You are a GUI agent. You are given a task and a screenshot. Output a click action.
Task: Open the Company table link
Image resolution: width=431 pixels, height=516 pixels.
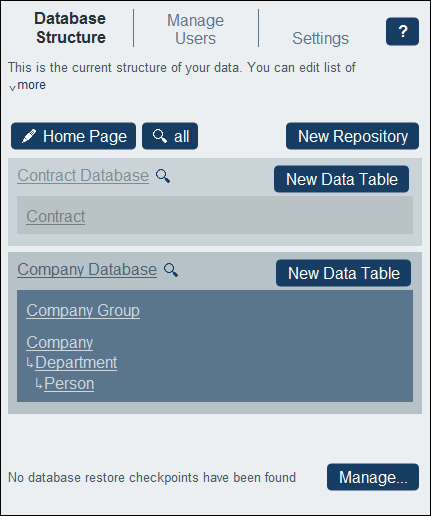pos(60,343)
